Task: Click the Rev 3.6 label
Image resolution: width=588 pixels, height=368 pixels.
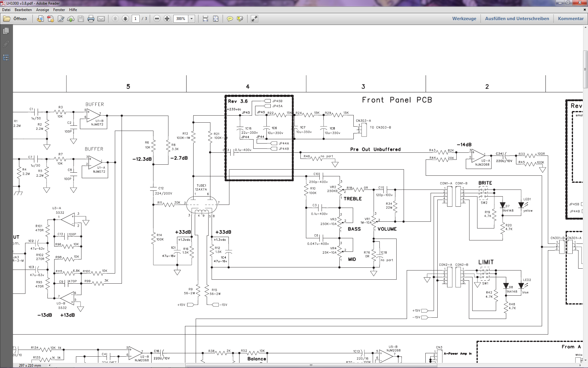Action: (238, 101)
